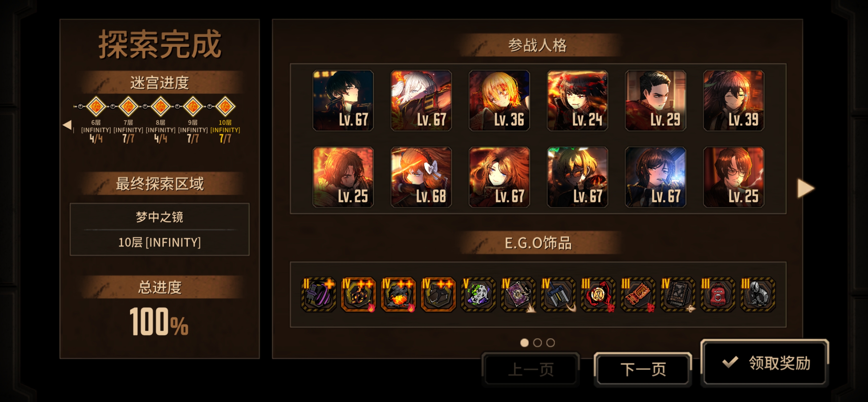Select the purple gauntlet tier II+ gift
The width and height of the screenshot is (868, 402).
tap(319, 295)
